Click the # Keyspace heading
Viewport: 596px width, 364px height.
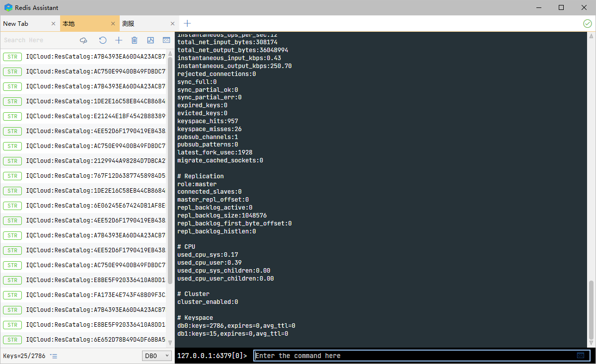coord(195,318)
